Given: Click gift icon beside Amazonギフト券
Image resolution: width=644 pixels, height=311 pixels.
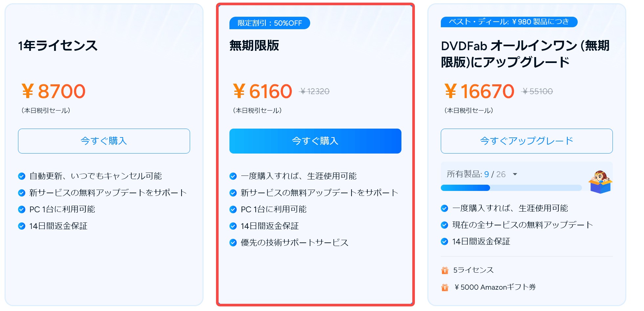Looking at the screenshot, I should click(445, 287).
